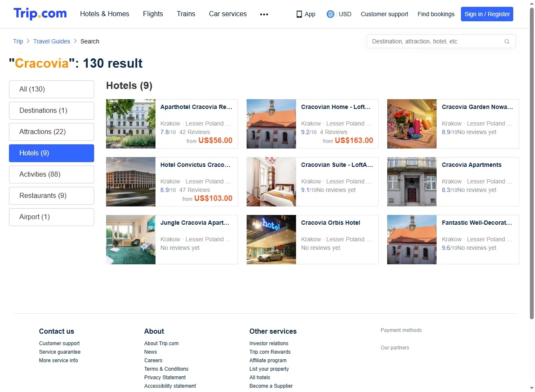Select Hotels (9) filter tab

point(52,153)
